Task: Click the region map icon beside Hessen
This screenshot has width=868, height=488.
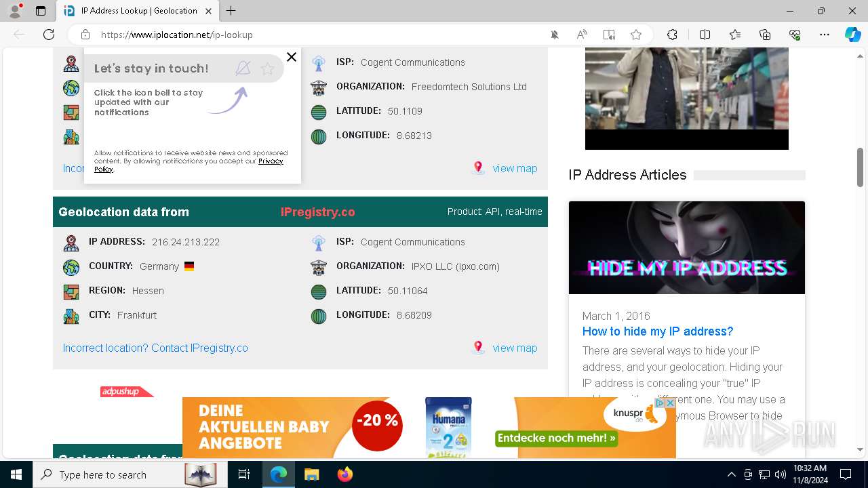Action: pyautogui.click(x=71, y=291)
